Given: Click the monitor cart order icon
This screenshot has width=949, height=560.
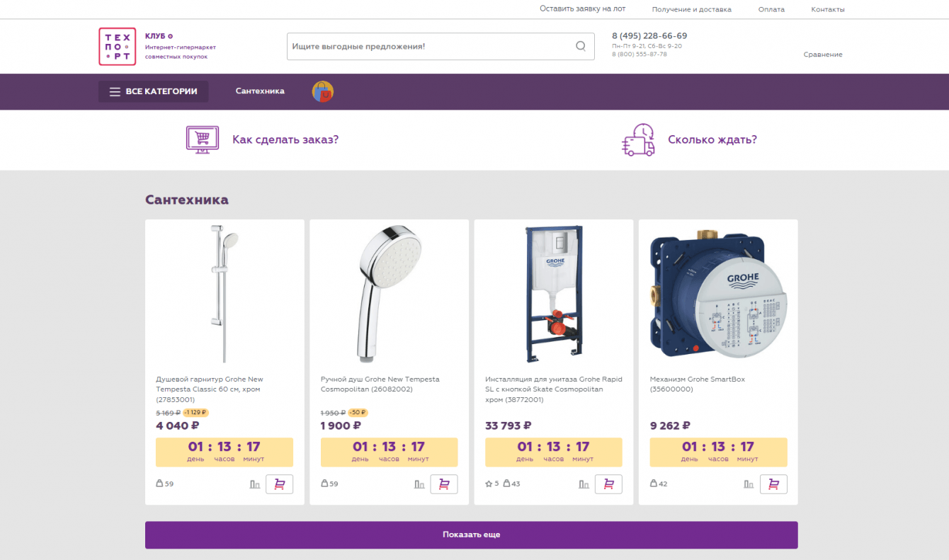Looking at the screenshot, I should pos(203,139).
